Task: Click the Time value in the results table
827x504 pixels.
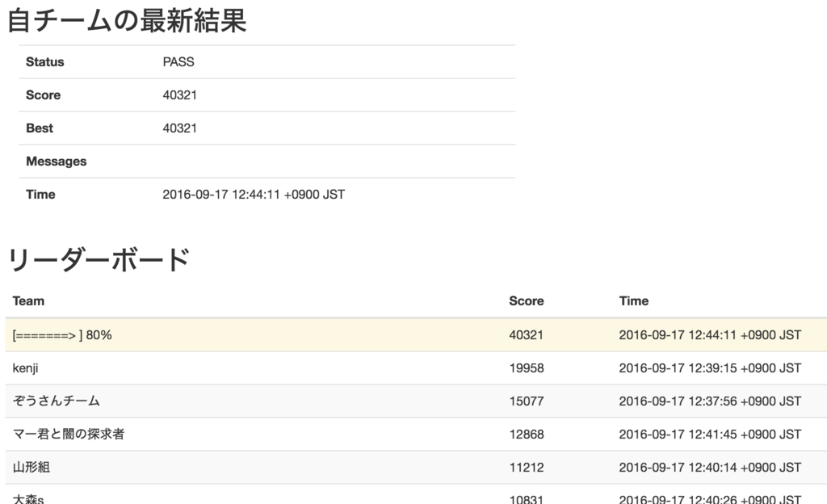Action: click(x=251, y=194)
